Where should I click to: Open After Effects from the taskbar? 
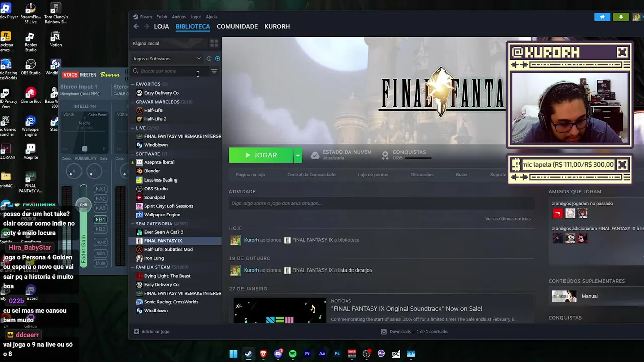pos(322,354)
